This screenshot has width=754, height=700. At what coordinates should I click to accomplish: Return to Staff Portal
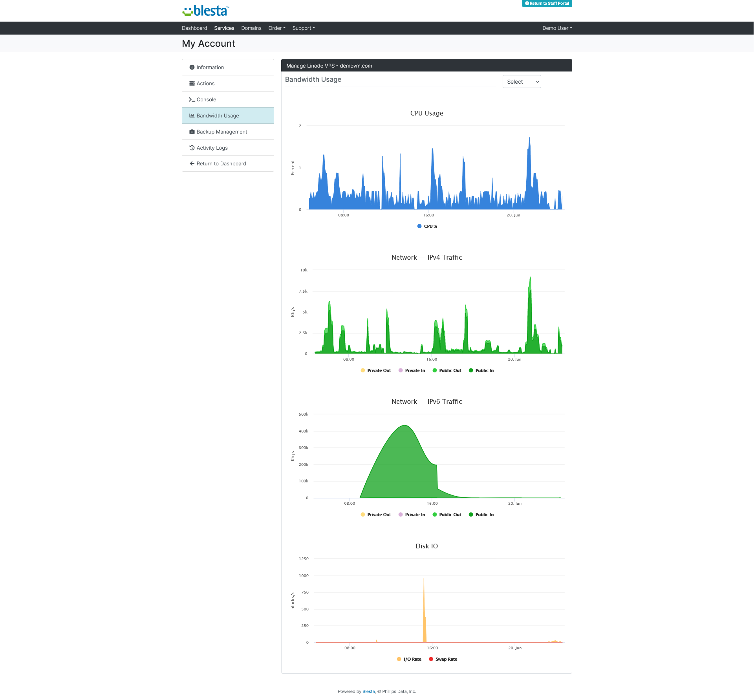547,3
